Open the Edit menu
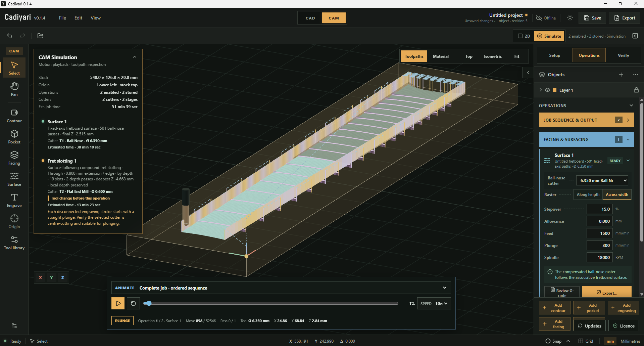 78,18
